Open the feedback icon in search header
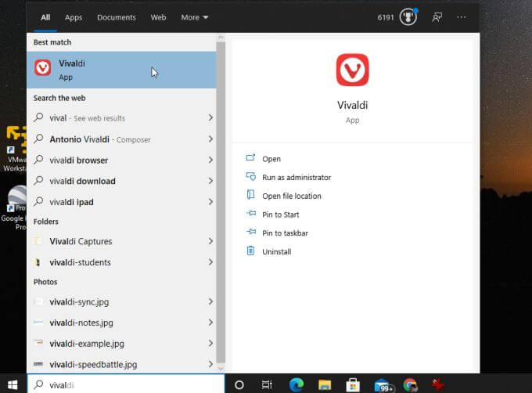Viewport: 532px width, 393px height. [x=437, y=17]
